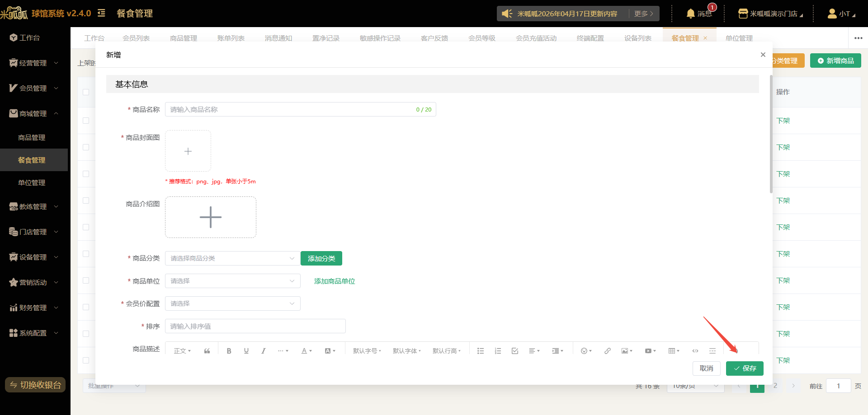The width and height of the screenshot is (868, 415).
Task: Expand the 教练管理 sidebar menu
Action: (34, 207)
